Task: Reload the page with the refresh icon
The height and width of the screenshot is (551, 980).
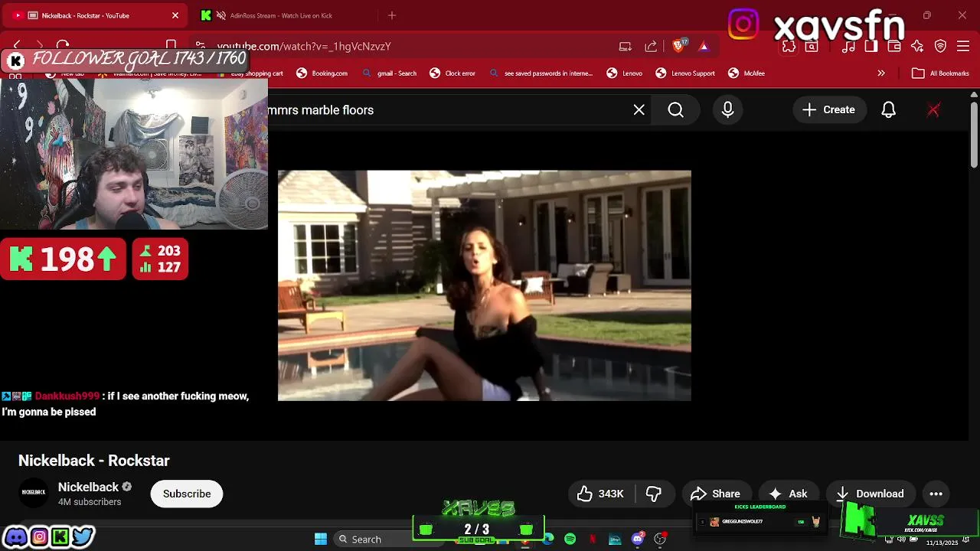Action: pyautogui.click(x=63, y=46)
